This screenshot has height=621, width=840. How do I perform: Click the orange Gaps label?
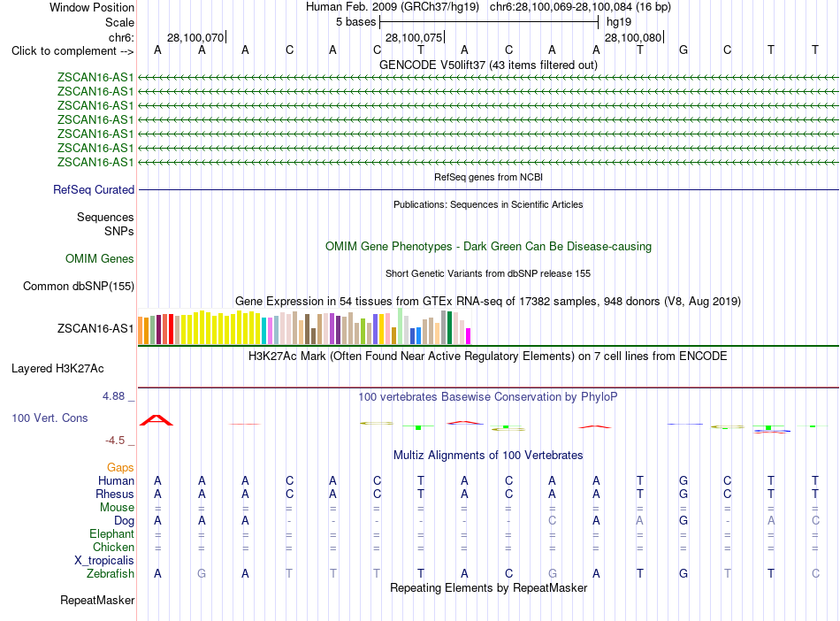[x=120, y=468]
